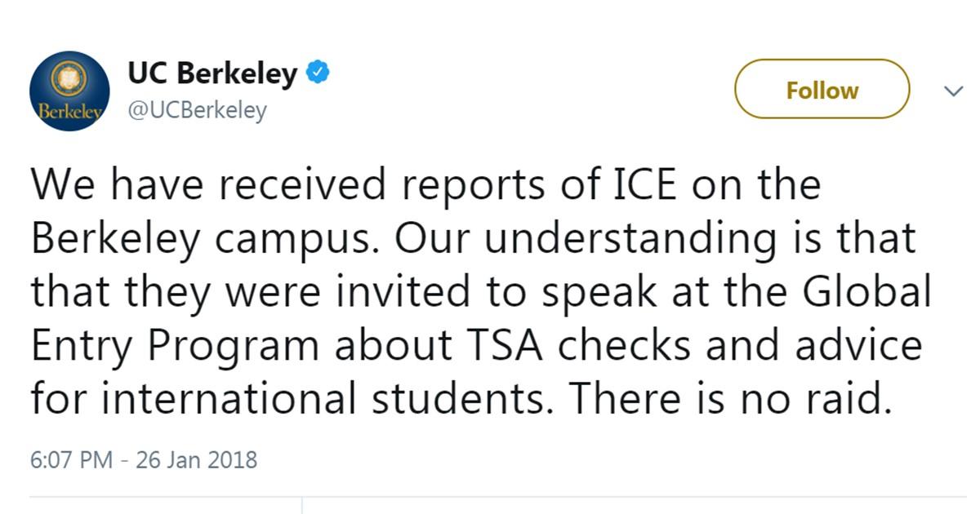
Task: Click the 'TSA checks' text in the tweet
Action: tap(581, 345)
